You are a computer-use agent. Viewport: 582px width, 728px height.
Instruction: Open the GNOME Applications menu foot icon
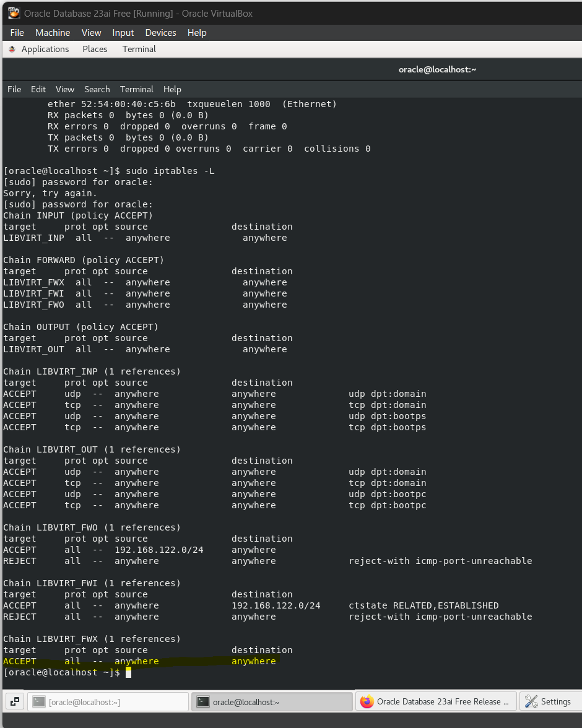[x=12, y=49]
